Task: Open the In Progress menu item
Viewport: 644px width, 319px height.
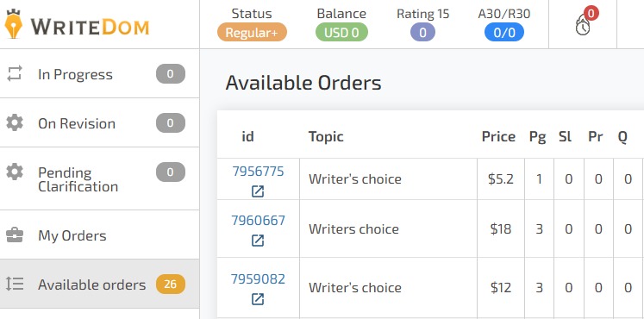Action: 99,74
